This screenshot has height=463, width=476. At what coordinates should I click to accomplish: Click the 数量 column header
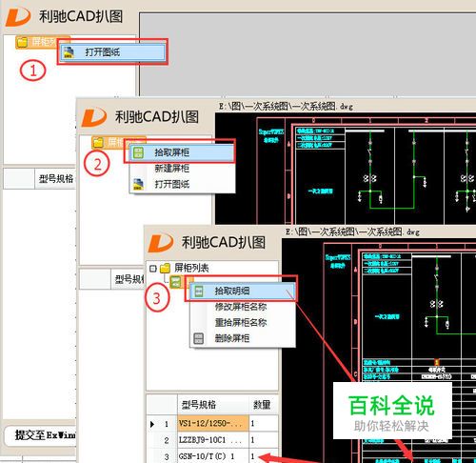[264, 405]
